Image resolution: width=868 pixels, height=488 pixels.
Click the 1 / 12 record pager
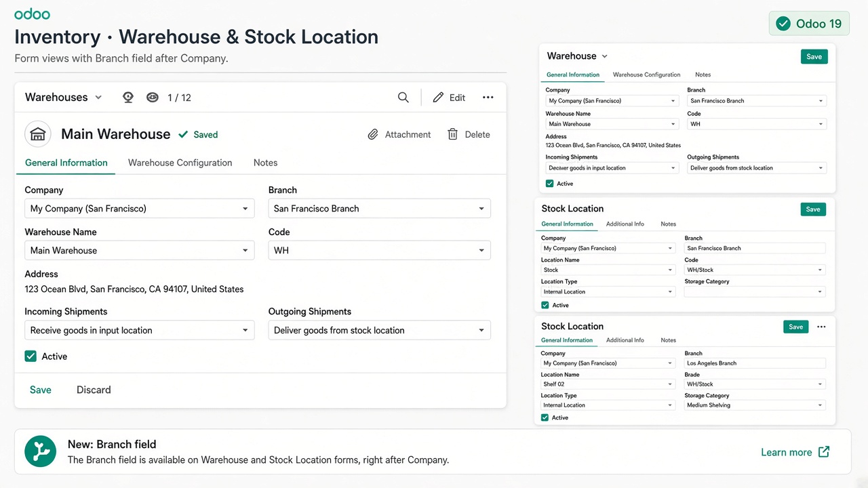(x=180, y=98)
